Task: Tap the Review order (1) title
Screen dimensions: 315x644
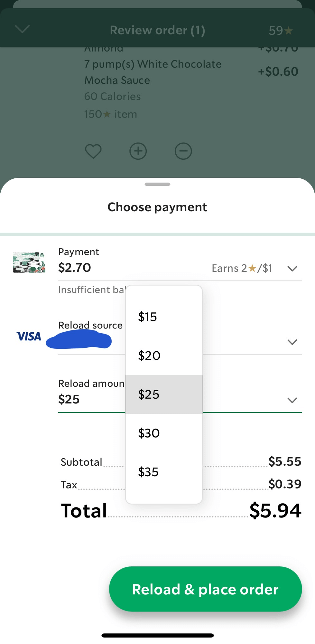Action: (157, 30)
